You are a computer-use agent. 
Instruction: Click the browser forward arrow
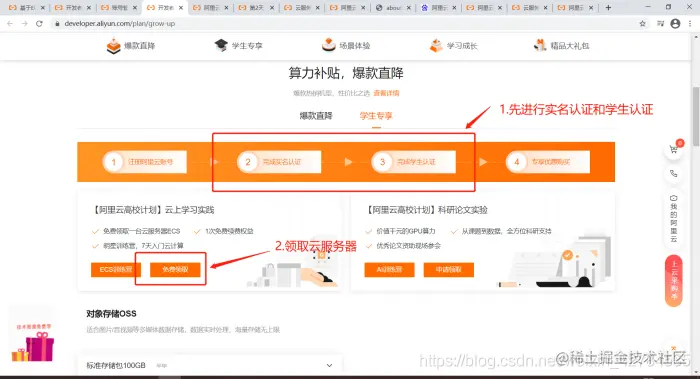[25, 24]
